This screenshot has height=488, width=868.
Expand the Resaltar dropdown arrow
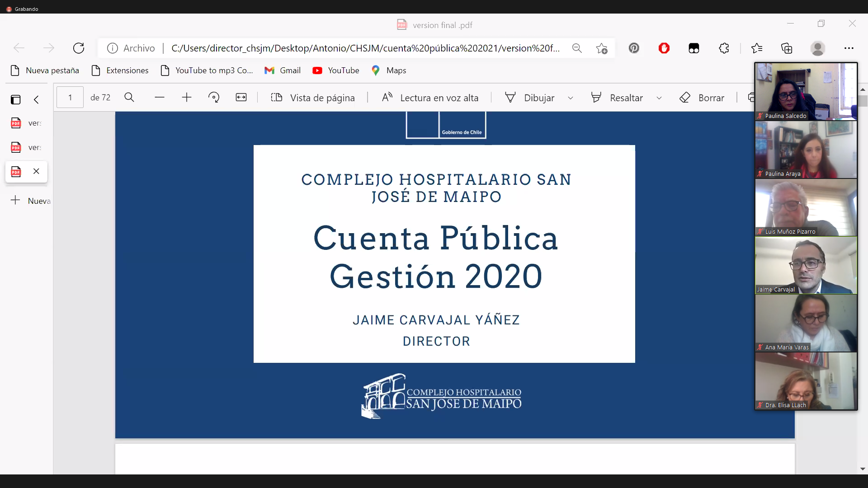(659, 98)
